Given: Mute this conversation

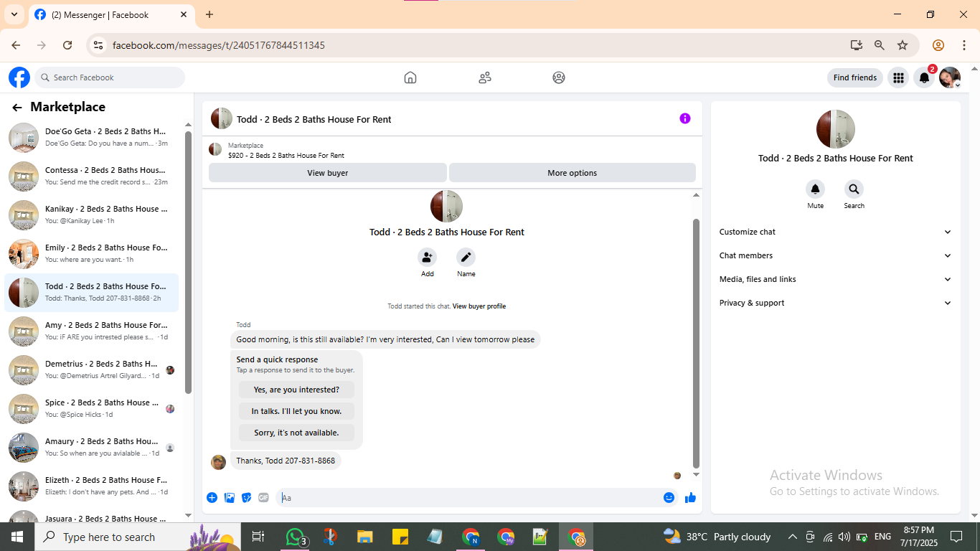Looking at the screenshot, I should coord(815,189).
